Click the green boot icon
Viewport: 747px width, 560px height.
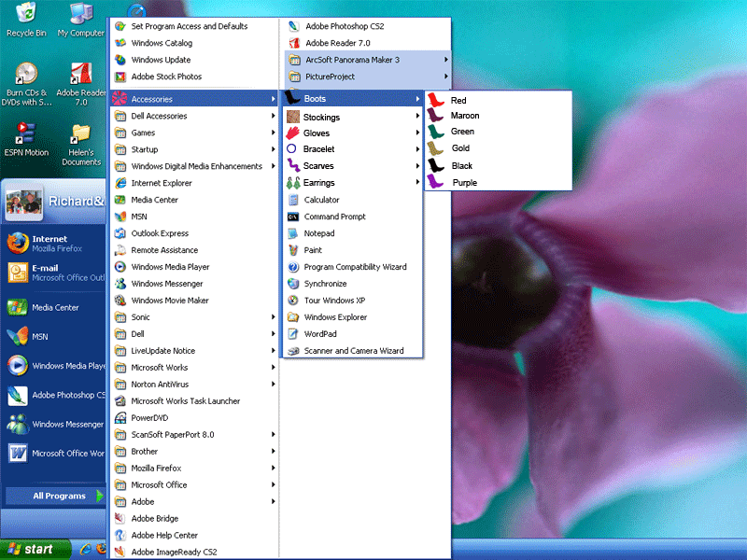(435, 132)
